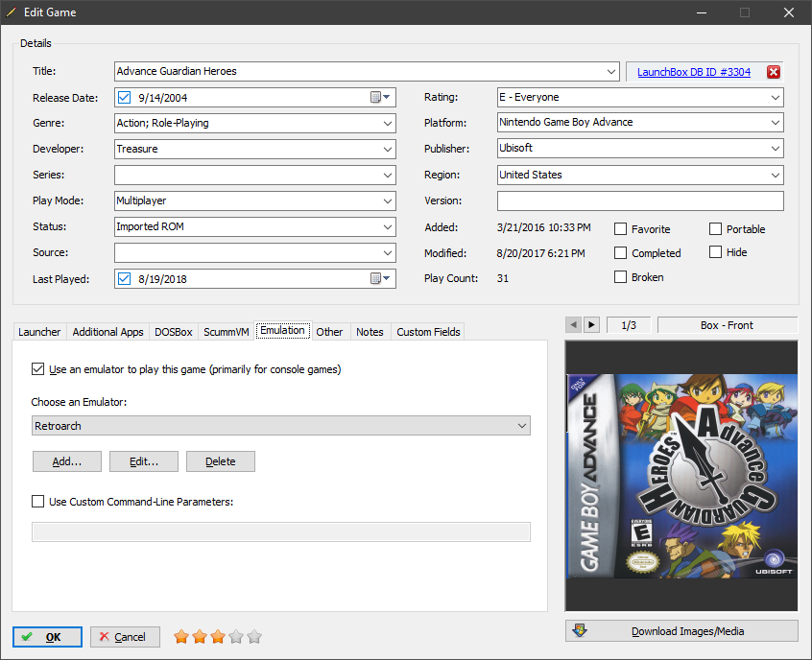Open the Additional Apps tab
This screenshot has width=812, height=660.
tap(107, 332)
